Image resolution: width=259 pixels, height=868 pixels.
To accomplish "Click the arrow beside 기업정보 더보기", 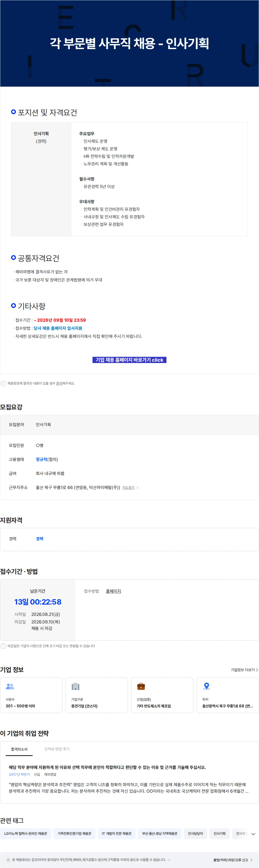I will point(257,670).
